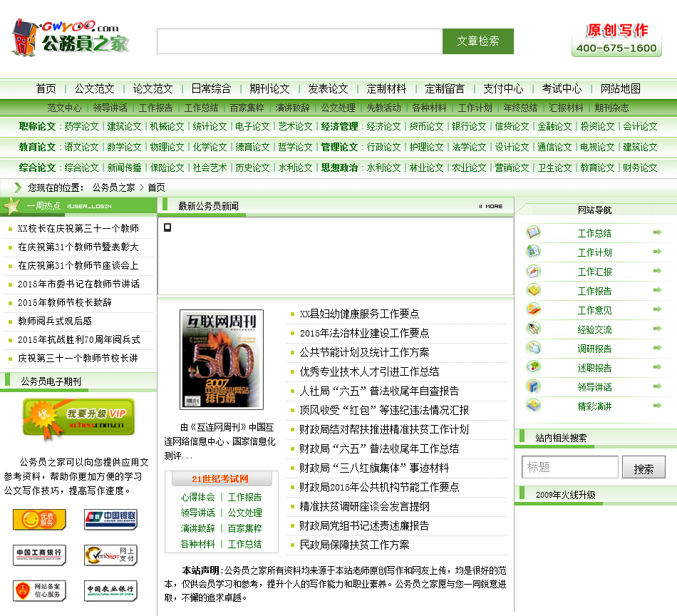Viewport: 677px width, 616px height.
Task: Open the 网站地图 menu item
Action: pos(621,88)
